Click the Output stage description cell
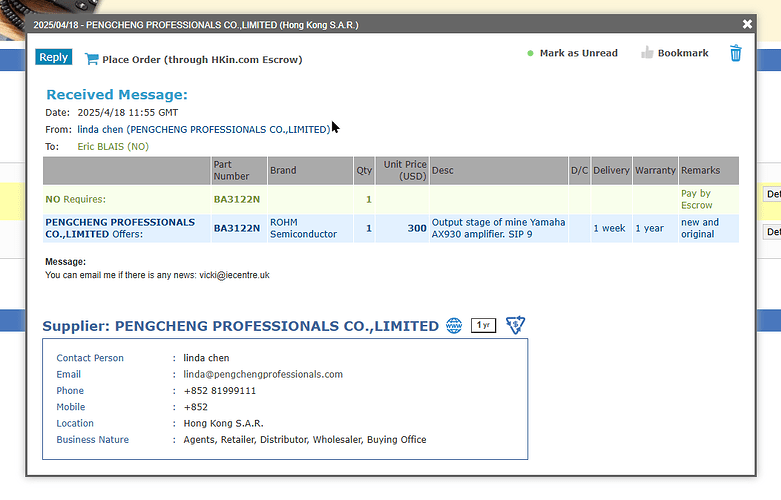The height and width of the screenshot is (500, 781). tap(498, 229)
